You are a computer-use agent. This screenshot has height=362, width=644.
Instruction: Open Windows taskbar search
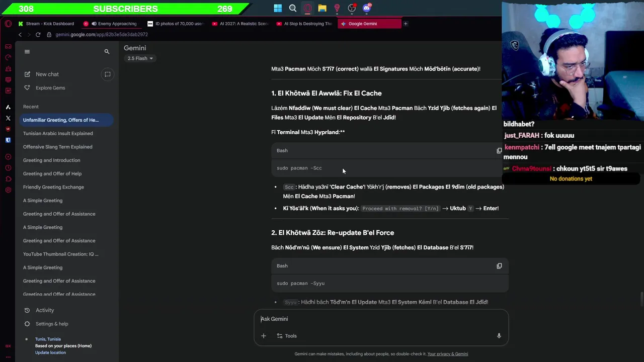click(293, 8)
